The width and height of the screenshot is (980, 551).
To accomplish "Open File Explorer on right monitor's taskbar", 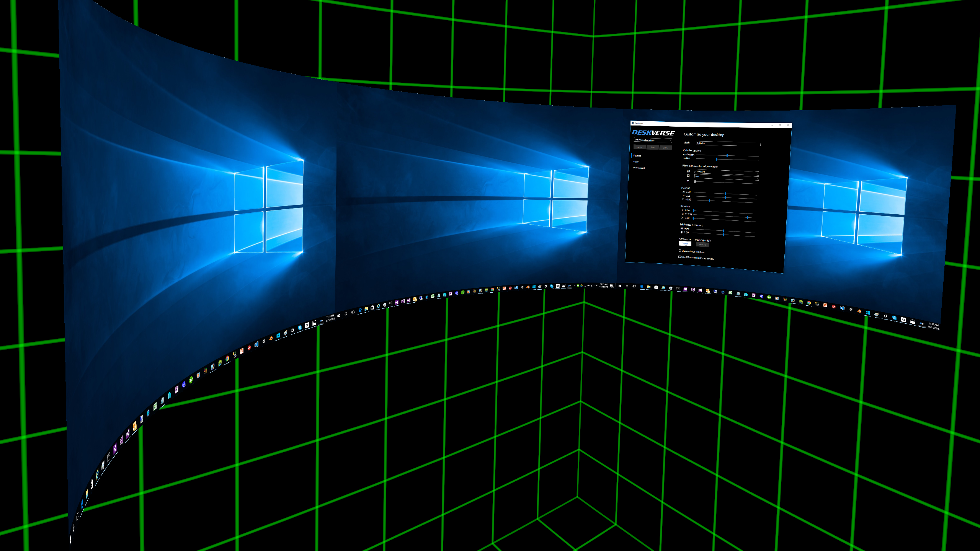I will coord(649,287).
